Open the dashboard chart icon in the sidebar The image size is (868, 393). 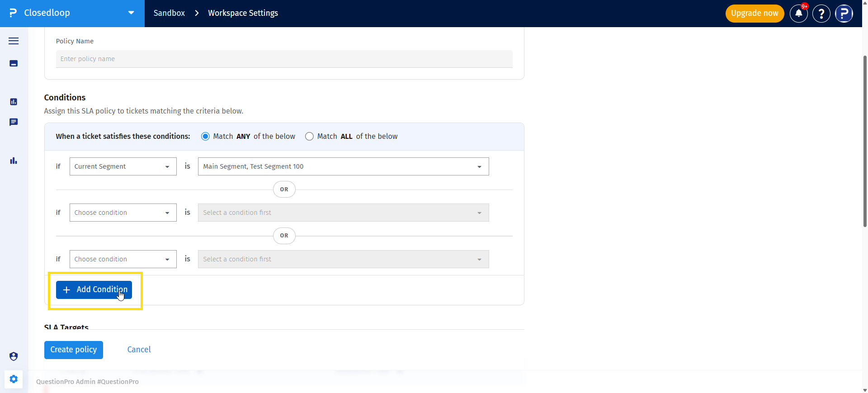point(14,102)
